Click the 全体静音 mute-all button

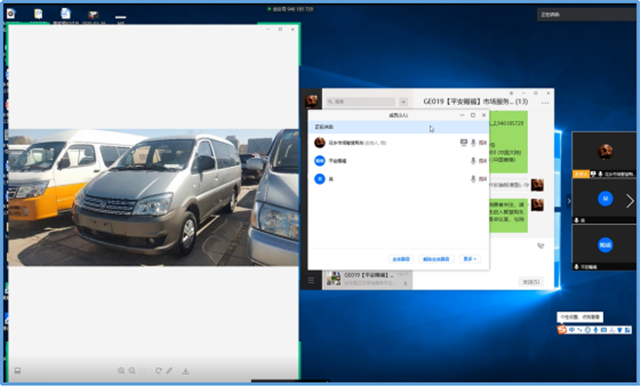(x=401, y=259)
